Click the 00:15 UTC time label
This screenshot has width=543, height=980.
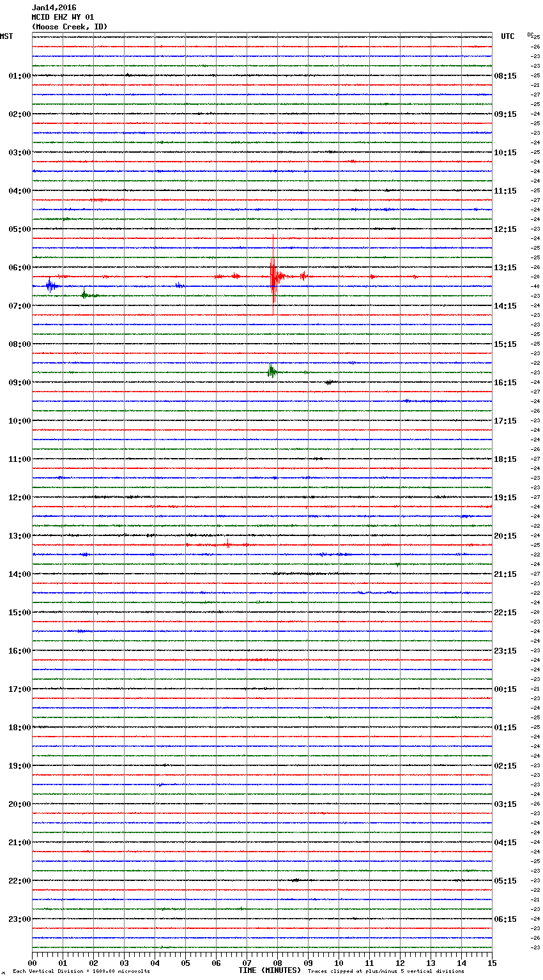[505, 689]
